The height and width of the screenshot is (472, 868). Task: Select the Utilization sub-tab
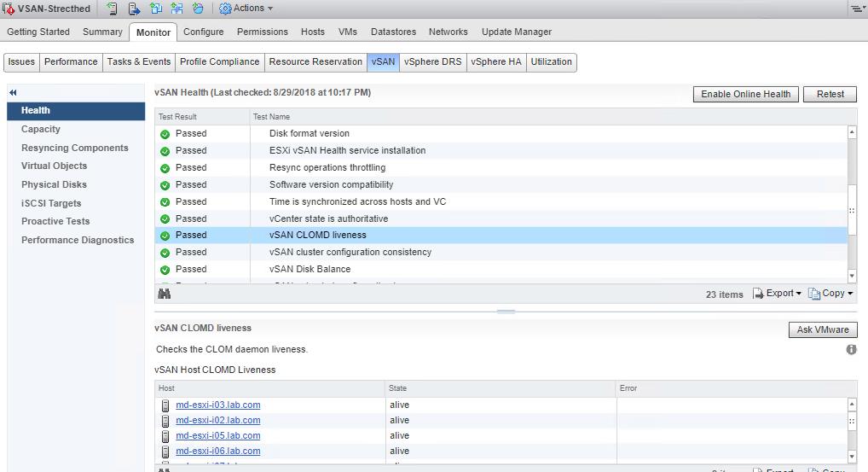(552, 62)
